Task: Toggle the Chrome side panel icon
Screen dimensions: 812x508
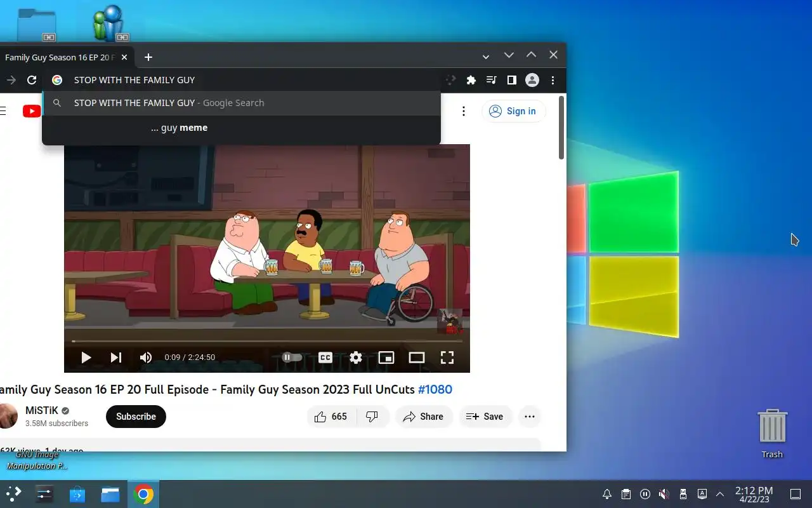Action: 511,80
